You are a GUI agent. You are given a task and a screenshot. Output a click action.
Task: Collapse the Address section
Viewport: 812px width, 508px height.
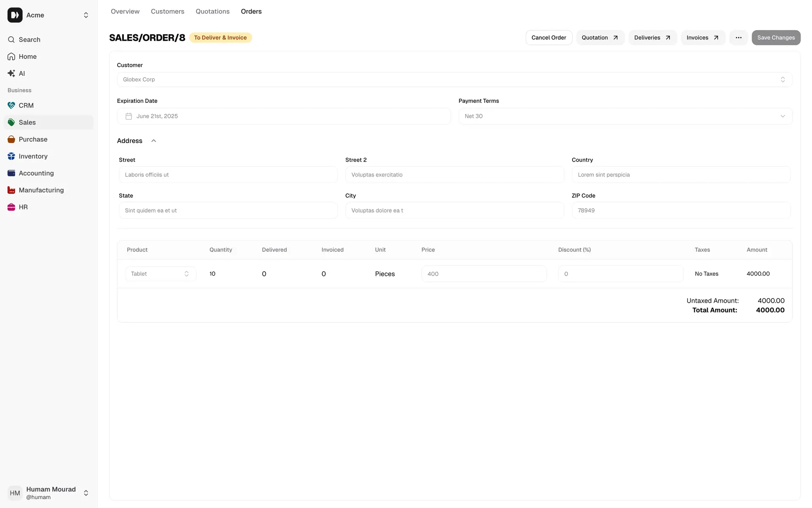point(153,141)
